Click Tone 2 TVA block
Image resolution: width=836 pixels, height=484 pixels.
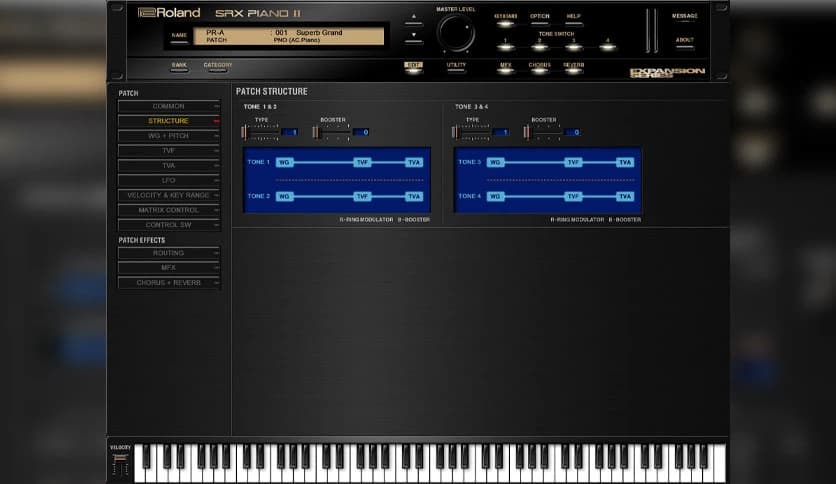(414, 197)
